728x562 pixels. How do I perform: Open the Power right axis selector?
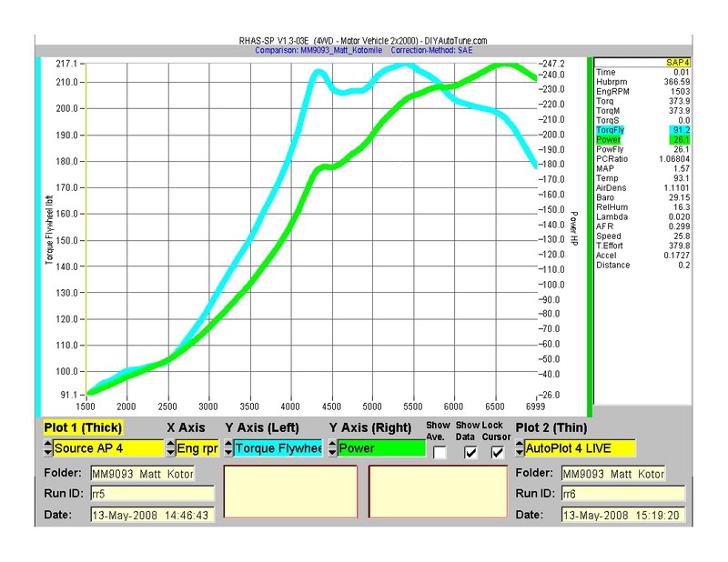381,448
